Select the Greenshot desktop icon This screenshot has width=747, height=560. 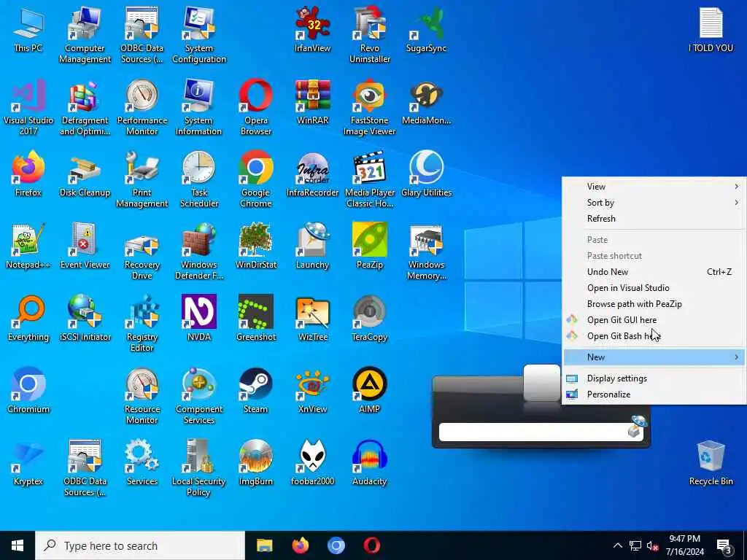[256, 318]
